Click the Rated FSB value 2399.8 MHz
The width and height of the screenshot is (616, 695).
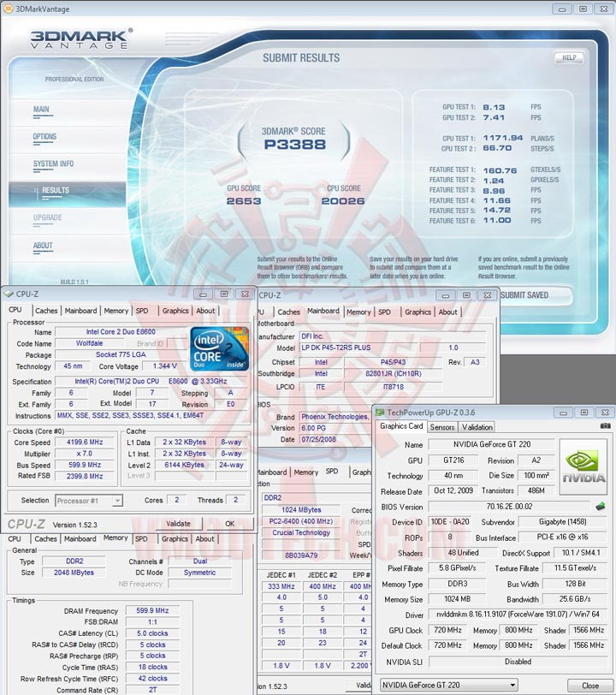click(x=85, y=477)
